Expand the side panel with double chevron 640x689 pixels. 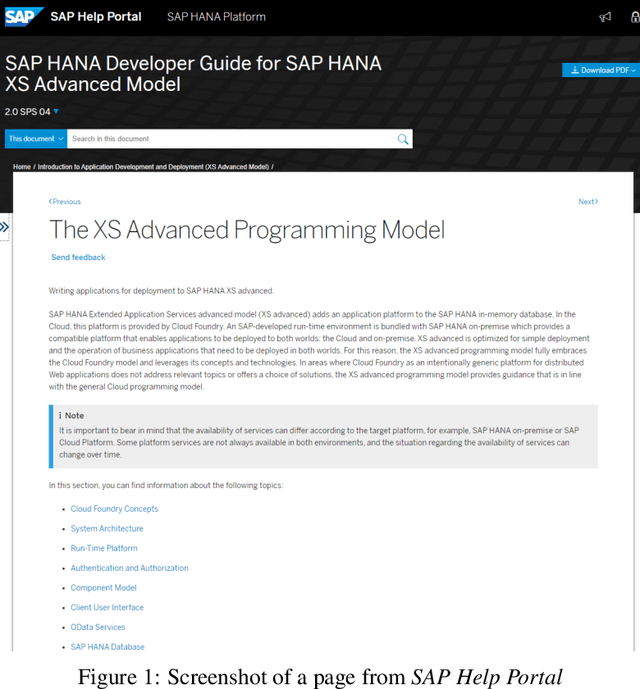[x=4, y=227]
